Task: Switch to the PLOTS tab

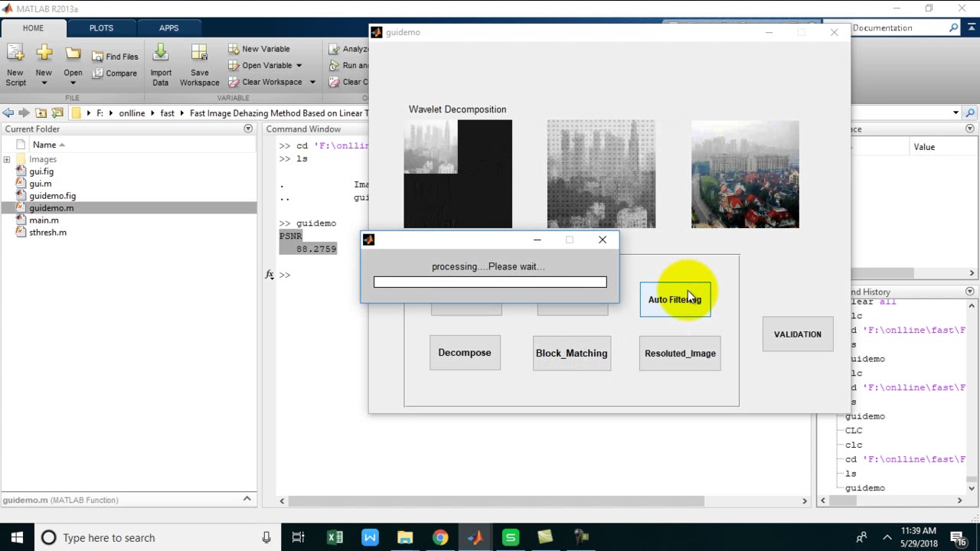Action: tap(101, 28)
